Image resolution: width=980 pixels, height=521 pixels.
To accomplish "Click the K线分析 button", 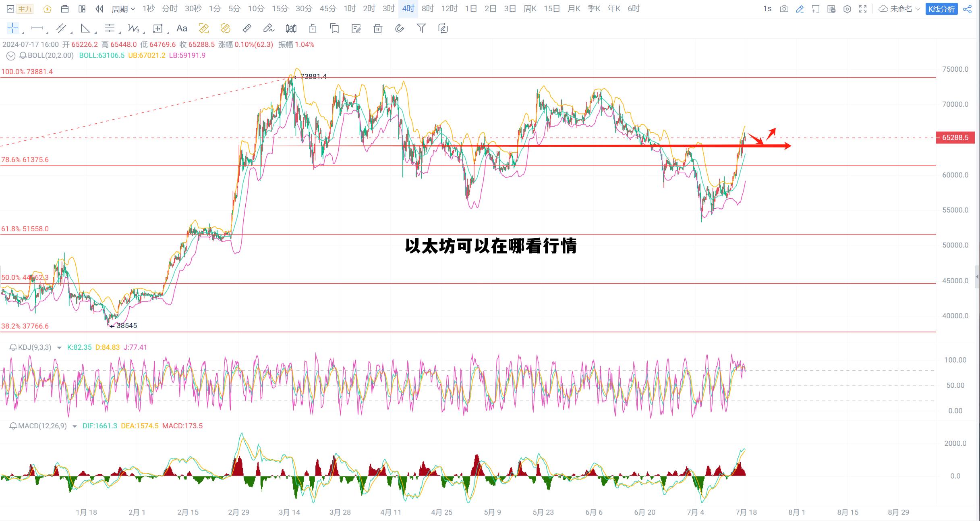I will (x=941, y=8).
